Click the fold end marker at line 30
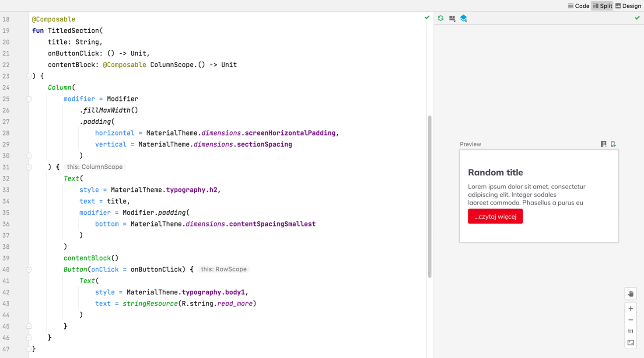Viewport: 644px width, 358px height. 29,156
